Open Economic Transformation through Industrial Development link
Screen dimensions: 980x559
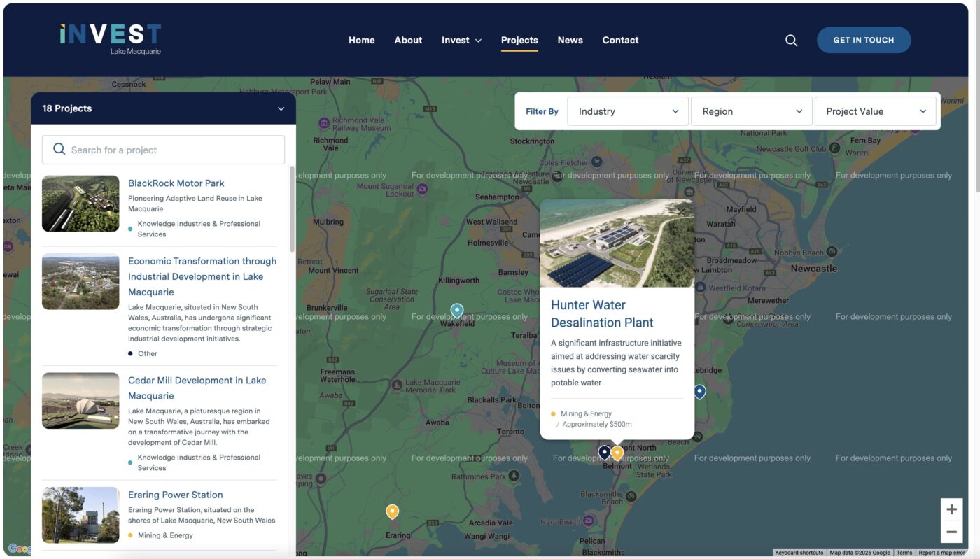point(202,276)
